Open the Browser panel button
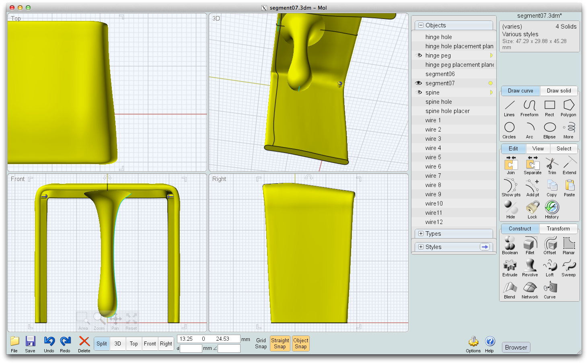The image size is (588, 364). click(x=516, y=348)
